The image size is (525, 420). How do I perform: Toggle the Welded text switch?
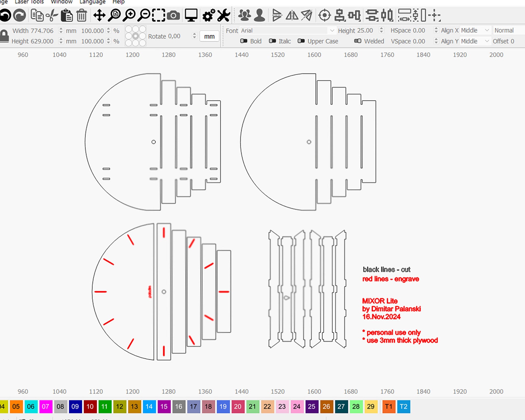(x=358, y=41)
